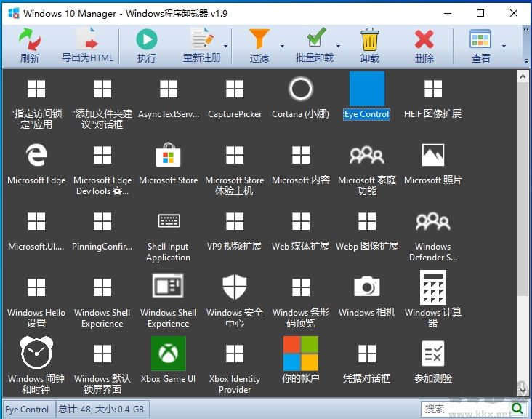Select the Windows Defender S... app icon
The image size is (532, 419).
[433, 221]
